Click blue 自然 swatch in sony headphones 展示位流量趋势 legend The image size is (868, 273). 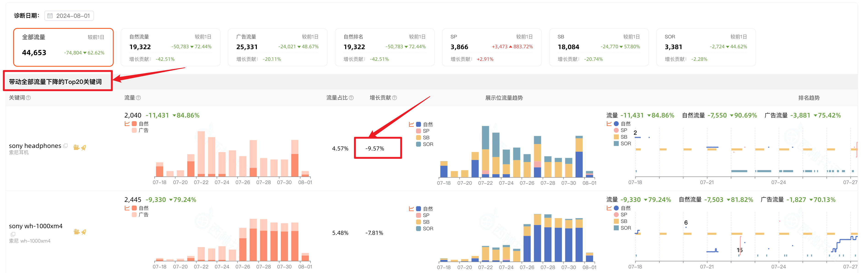(x=418, y=124)
